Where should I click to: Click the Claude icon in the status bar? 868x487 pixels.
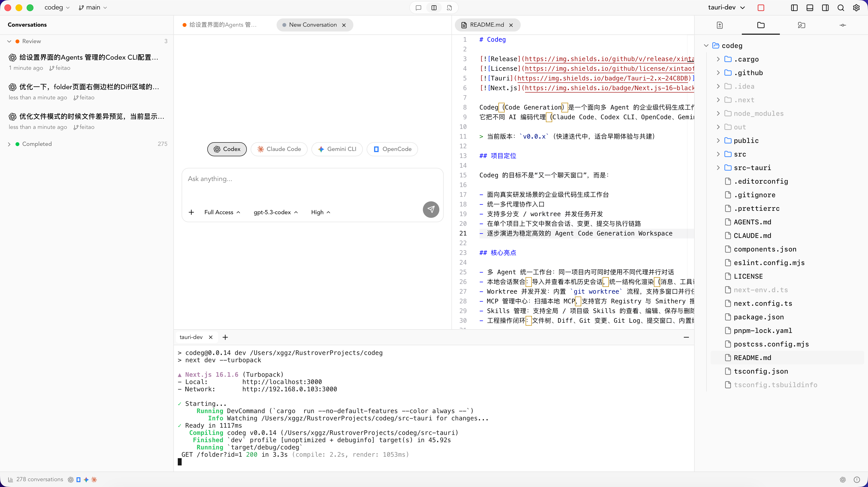[94, 479]
